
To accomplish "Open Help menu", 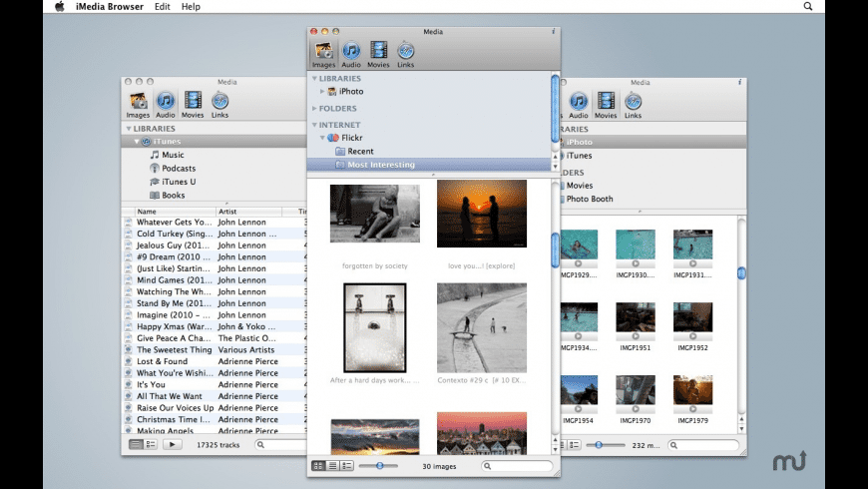I will 191,7.
